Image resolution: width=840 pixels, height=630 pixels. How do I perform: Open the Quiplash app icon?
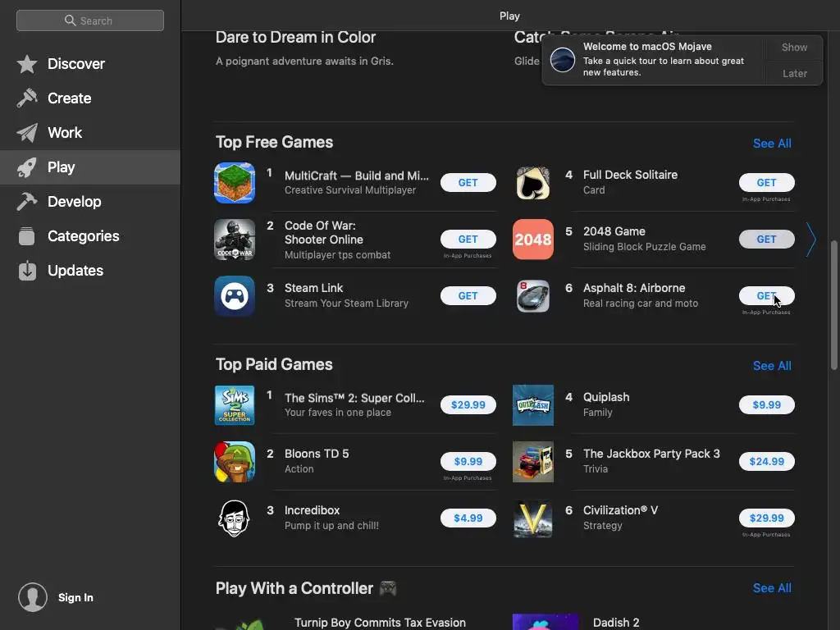coord(533,405)
